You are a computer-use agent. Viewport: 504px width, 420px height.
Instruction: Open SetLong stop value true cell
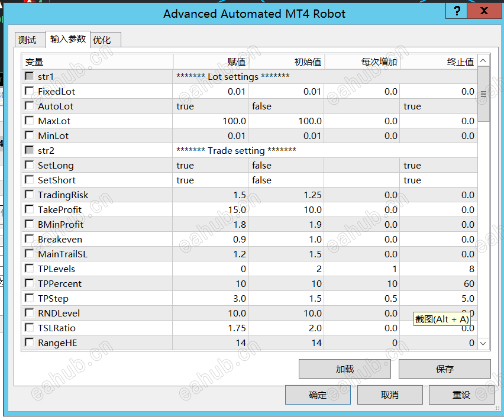439,165
